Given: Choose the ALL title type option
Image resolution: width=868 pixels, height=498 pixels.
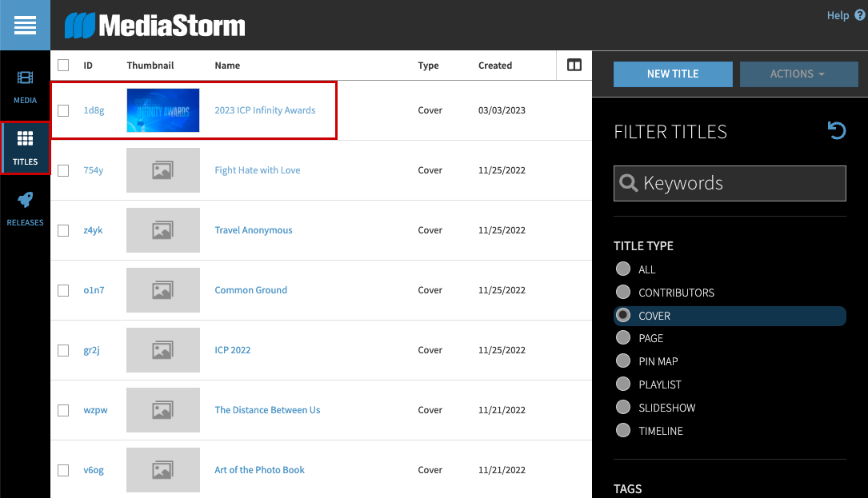Looking at the screenshot, I should (x=623, y=269).
